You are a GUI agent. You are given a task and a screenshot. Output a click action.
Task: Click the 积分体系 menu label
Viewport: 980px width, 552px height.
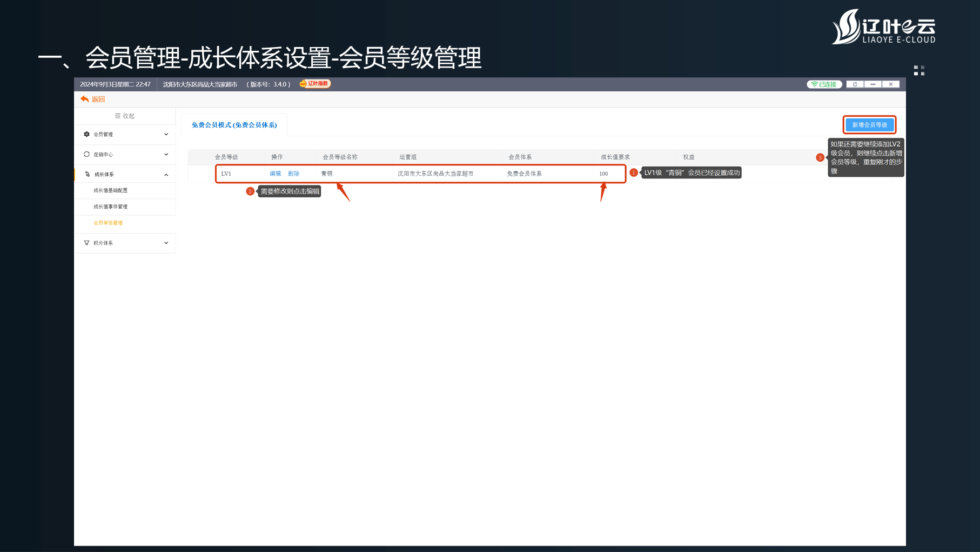(x=103, y=243)
